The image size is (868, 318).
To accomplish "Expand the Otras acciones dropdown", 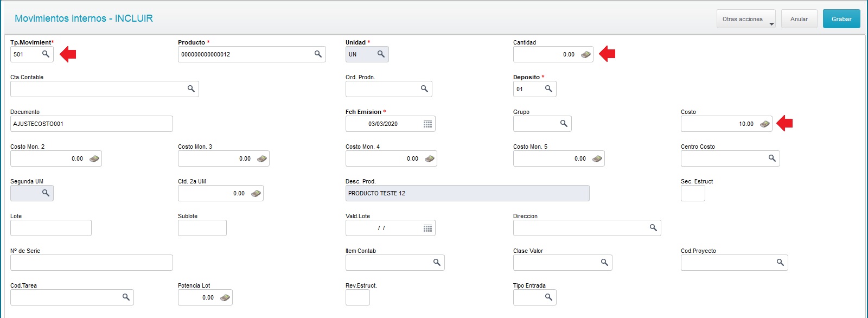I will tap(746, 19).
